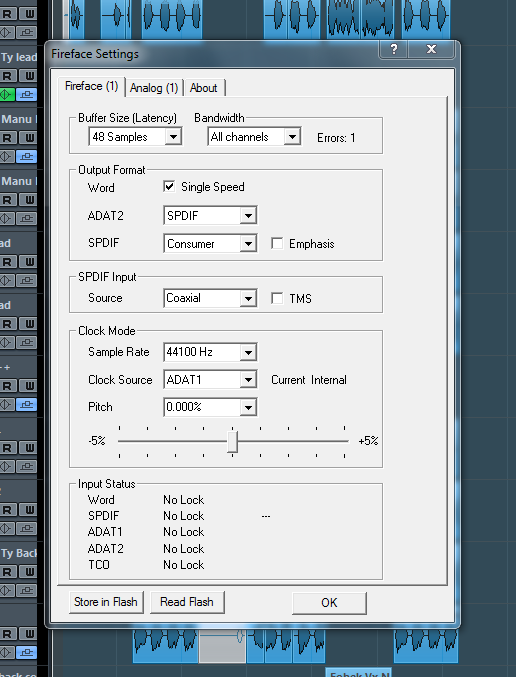This screenshot has height=677, width=516.
Task: Click W button on track above 'back co'
Action: point(28,634)
